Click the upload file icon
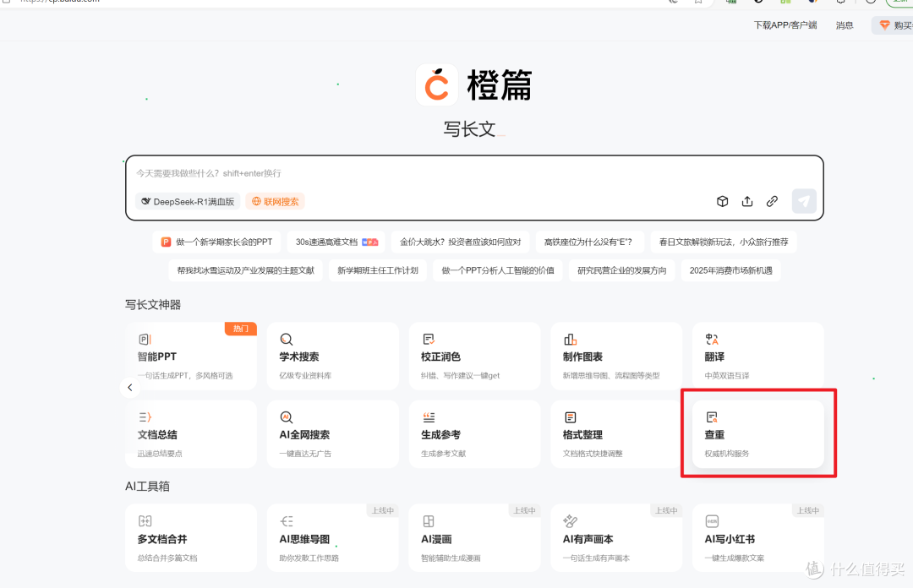Screen dimensions: 913x588 [x=747, y=201]
